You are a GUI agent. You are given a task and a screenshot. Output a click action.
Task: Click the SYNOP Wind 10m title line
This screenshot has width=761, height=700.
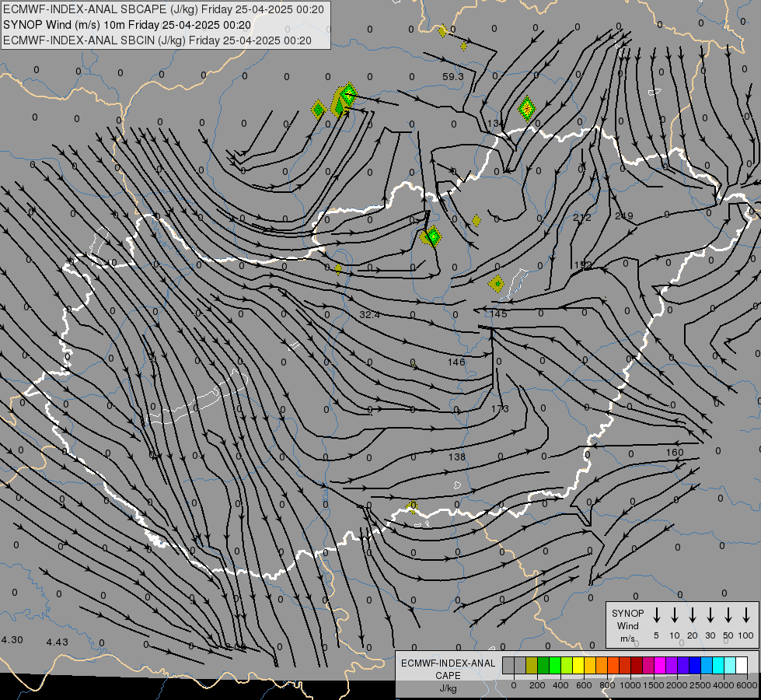127,25
